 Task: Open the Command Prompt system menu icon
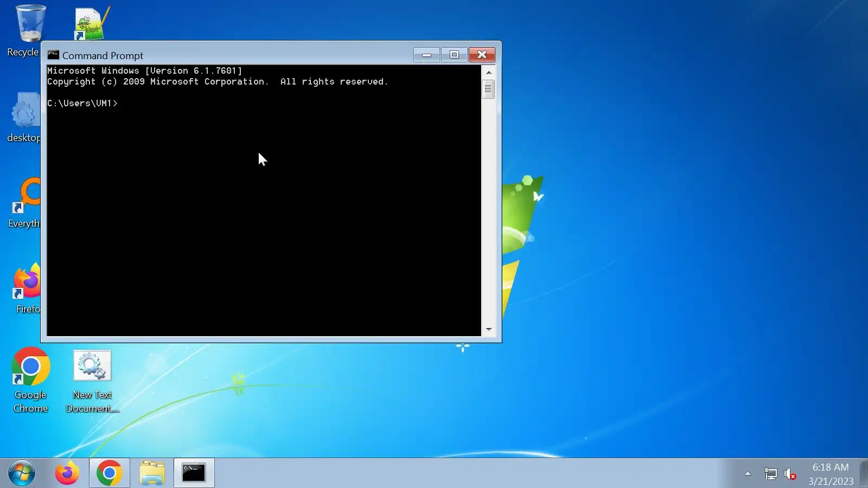tap(53, 55)
